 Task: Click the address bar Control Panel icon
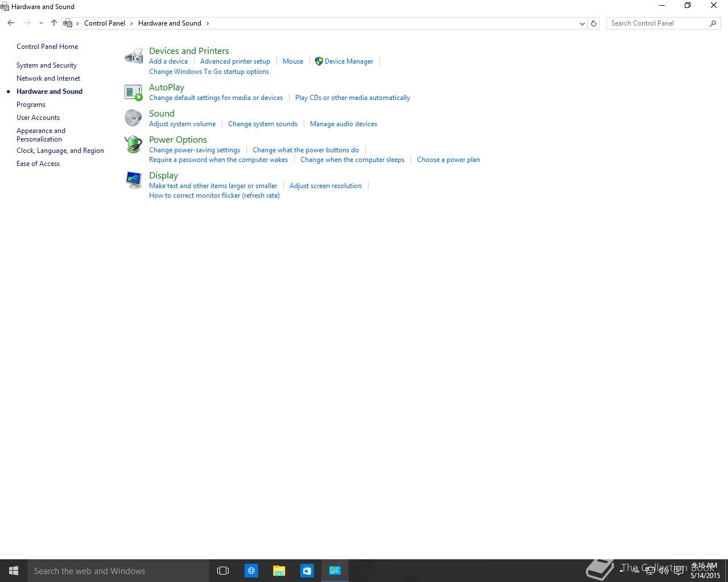coord(68,23)
